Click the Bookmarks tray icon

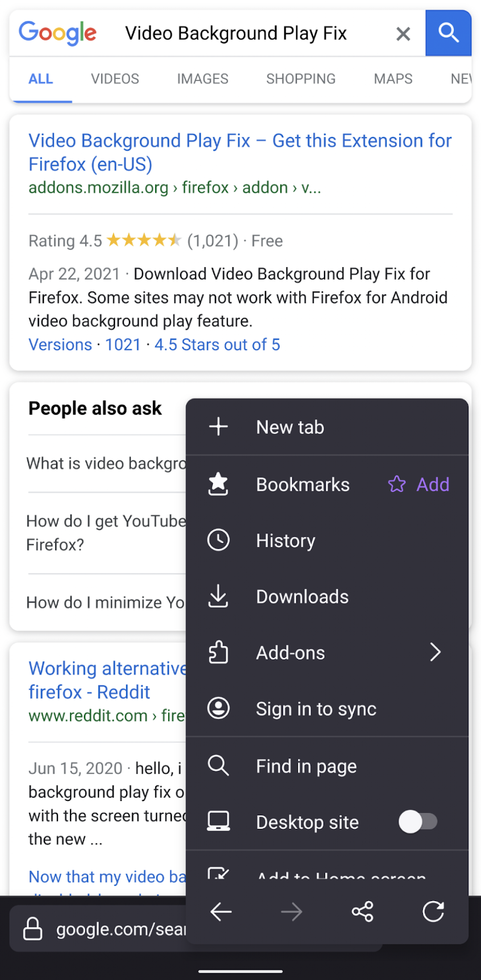tap(218, 484)
